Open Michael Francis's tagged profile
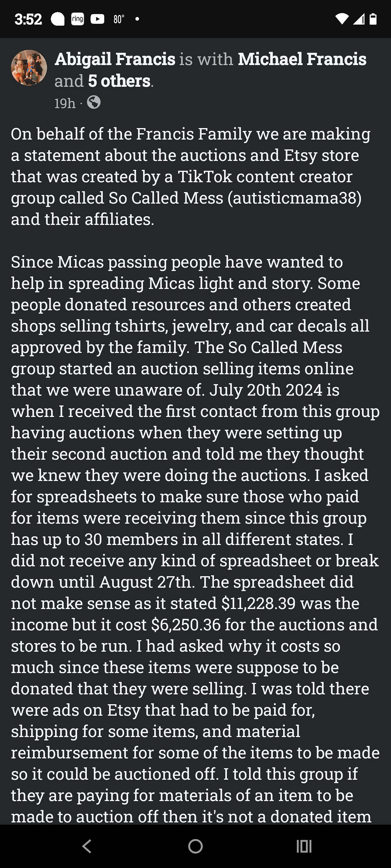 coord(302,59)
